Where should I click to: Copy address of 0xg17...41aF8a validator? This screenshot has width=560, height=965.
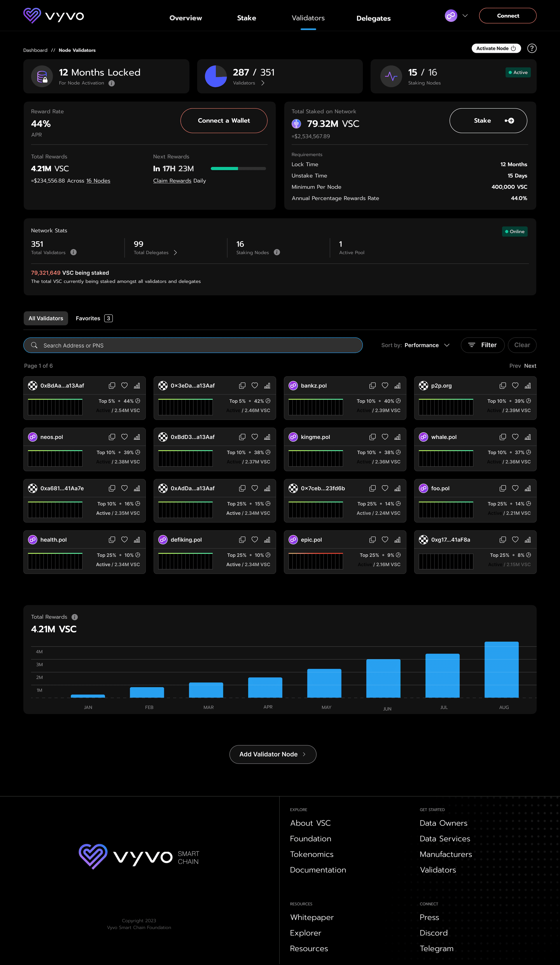point(503,540)
